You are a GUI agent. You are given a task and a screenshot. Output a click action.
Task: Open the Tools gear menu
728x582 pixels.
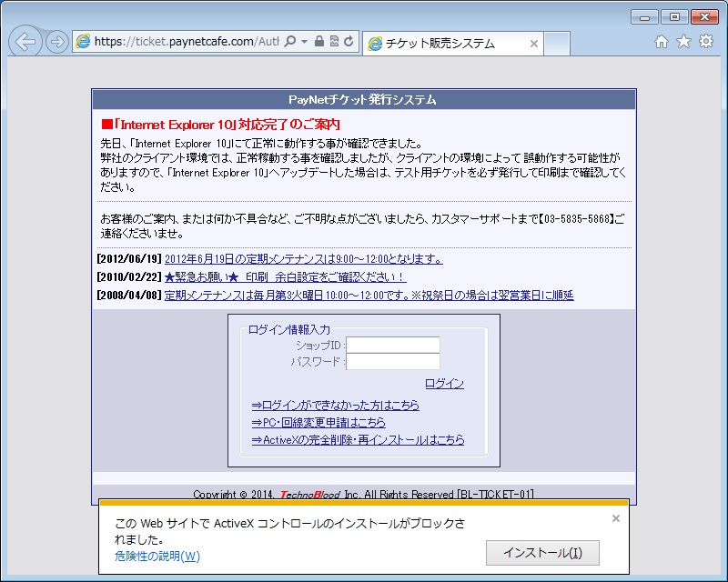click(706, 41)
